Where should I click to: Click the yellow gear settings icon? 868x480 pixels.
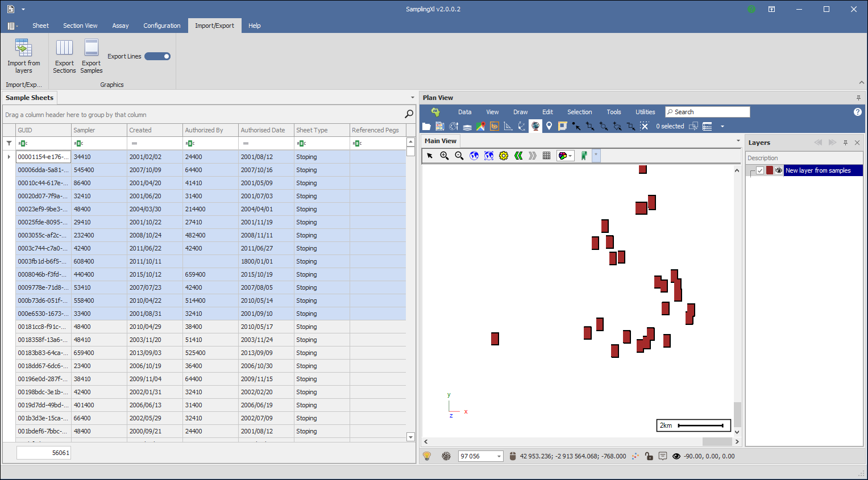click(504, 156)
